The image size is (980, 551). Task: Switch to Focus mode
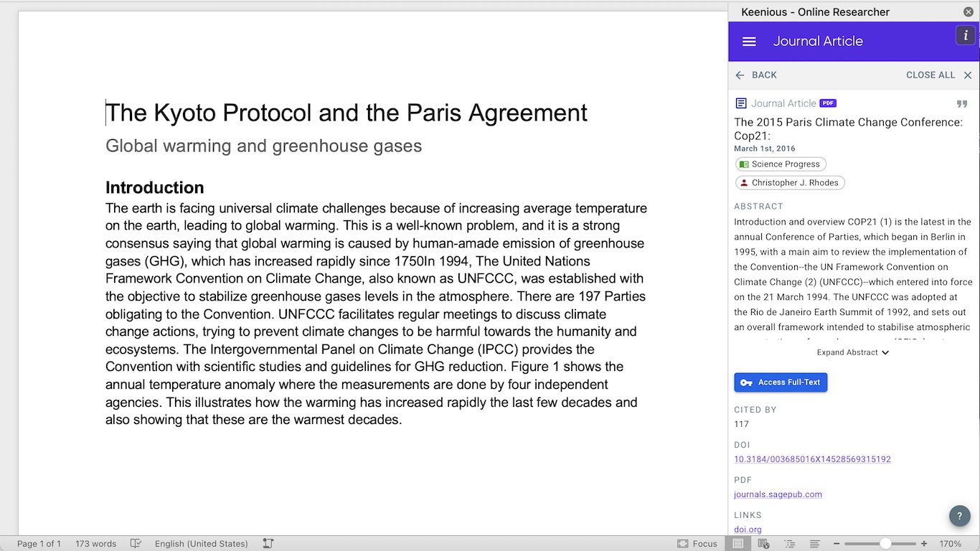[x=697, y=544]
